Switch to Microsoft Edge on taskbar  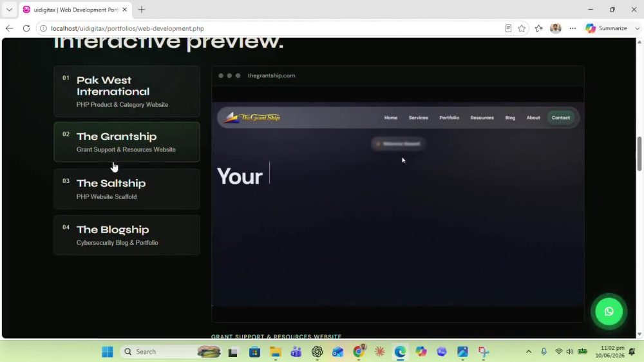[400, 352]
